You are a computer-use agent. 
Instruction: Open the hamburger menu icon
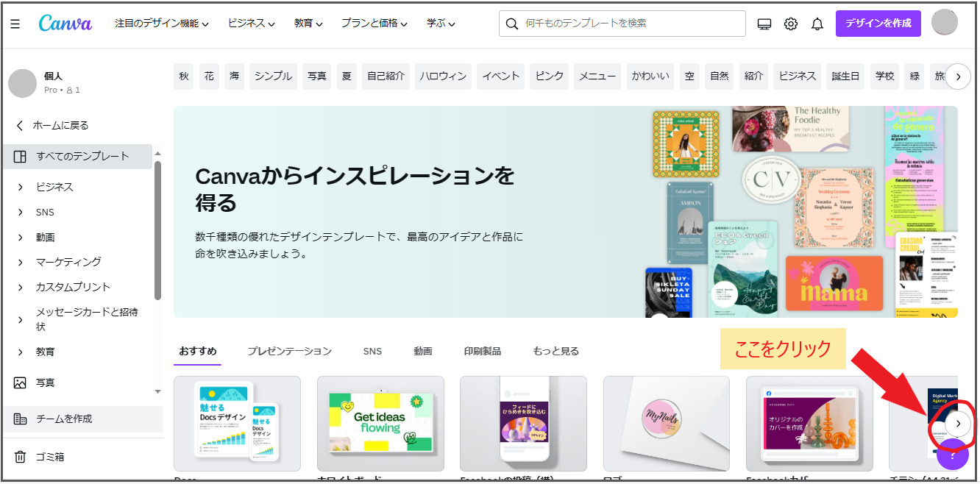[x=15, y=24]
